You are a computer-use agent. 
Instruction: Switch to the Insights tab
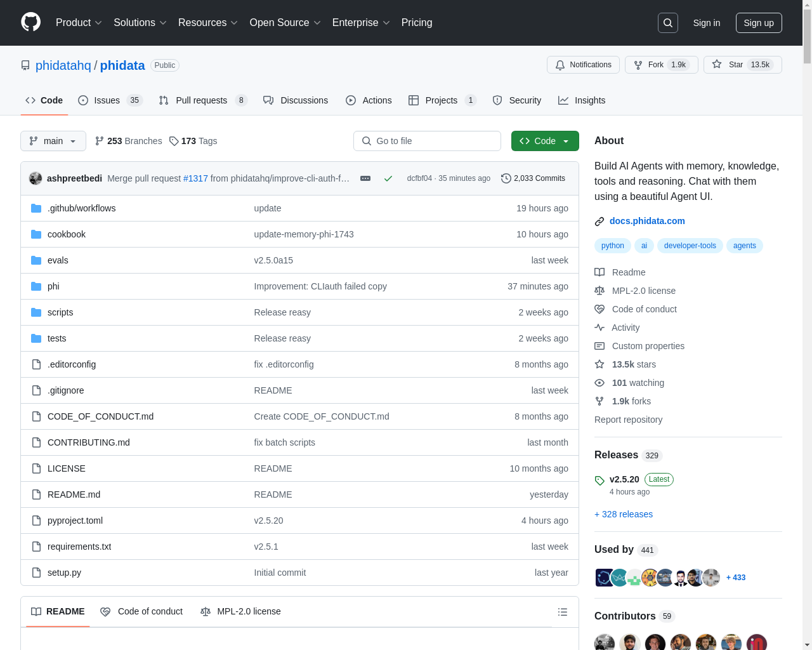coord(582,100)
